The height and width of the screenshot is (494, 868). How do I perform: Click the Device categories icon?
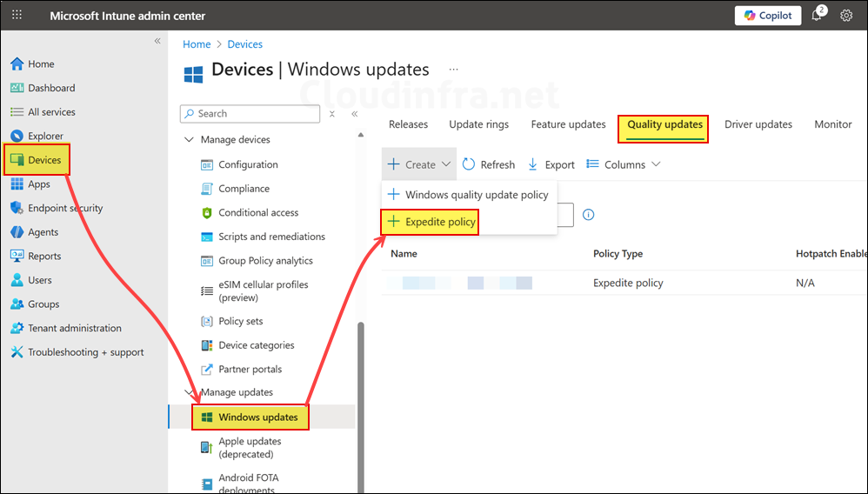(x=206, y=345)
